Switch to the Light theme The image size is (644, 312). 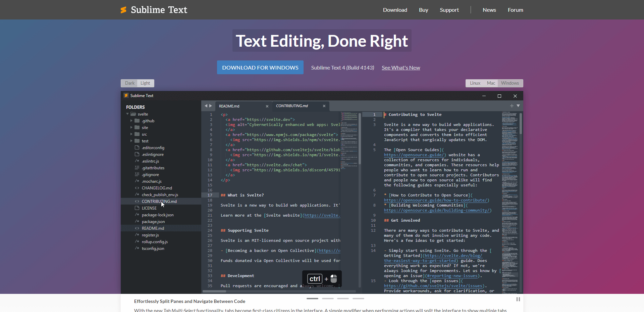click(x=145, y=83)
